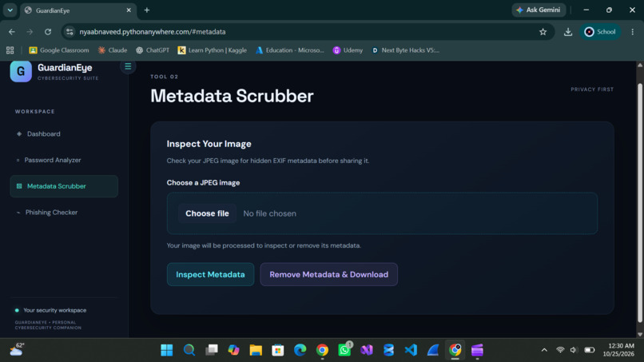Open Windows Start menu
The image size is (644, 362).
coord(167,350)
